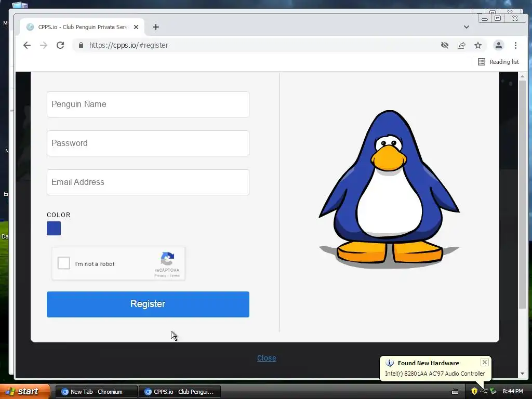
Task: Open the Chromium three-dot menu
Action: coord(515,45)
